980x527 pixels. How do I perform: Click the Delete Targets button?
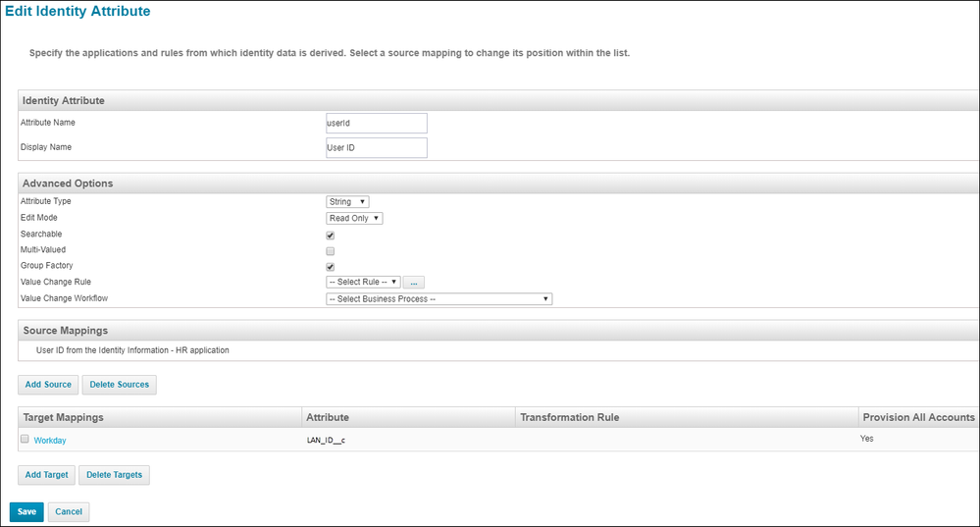coord(114,475)
